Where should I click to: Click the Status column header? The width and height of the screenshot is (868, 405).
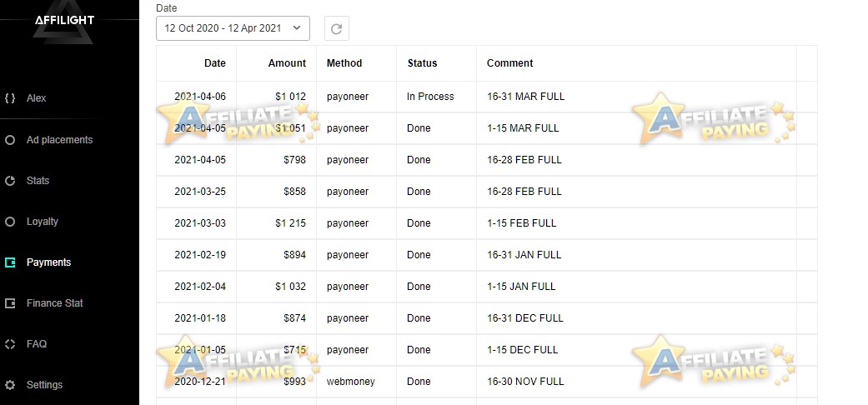click(x=423, y=63)
